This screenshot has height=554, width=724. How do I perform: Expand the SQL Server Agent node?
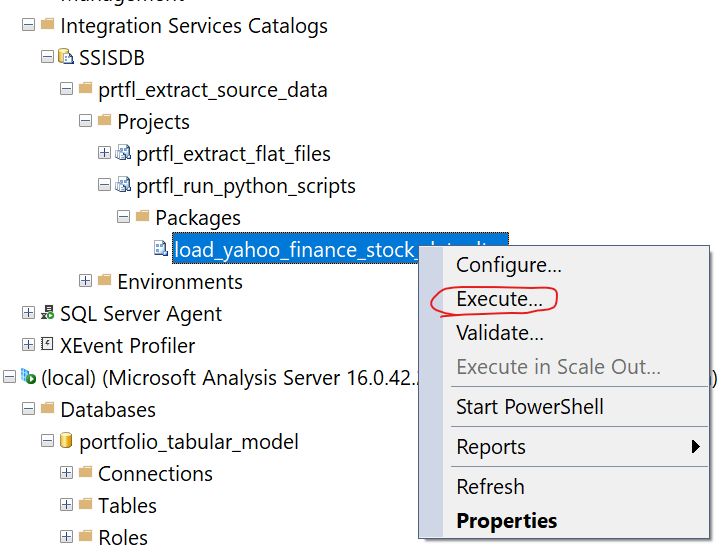[28, 314]
